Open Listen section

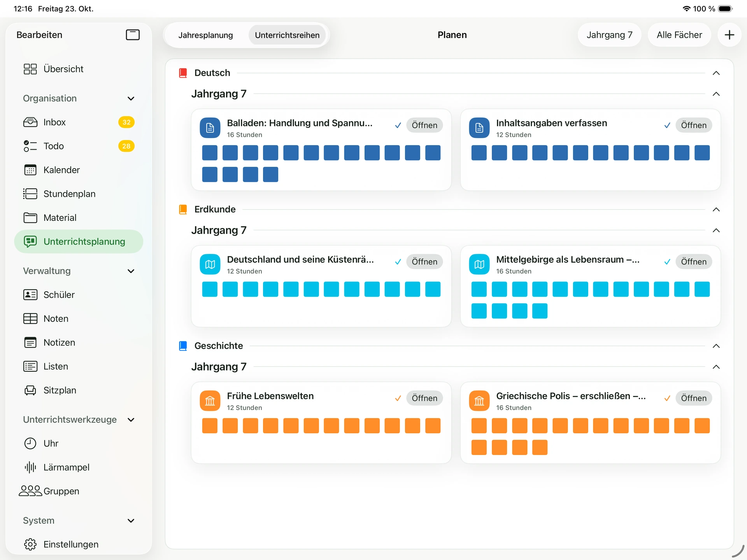(79, 366)
